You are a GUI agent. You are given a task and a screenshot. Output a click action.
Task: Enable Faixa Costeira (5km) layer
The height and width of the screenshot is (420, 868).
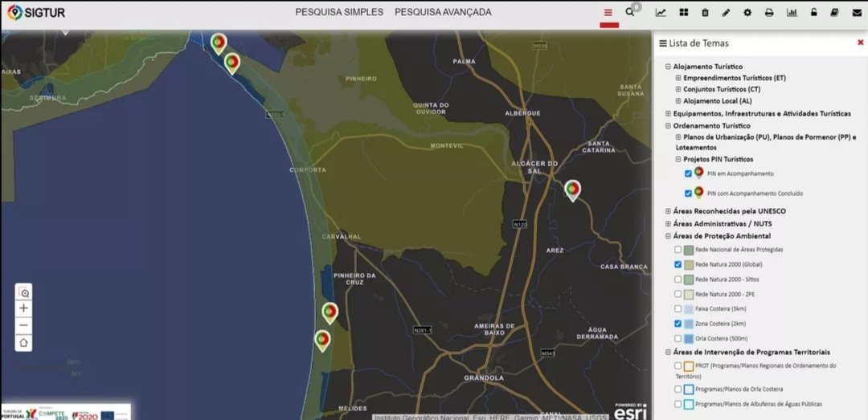(x=678, y=308)
